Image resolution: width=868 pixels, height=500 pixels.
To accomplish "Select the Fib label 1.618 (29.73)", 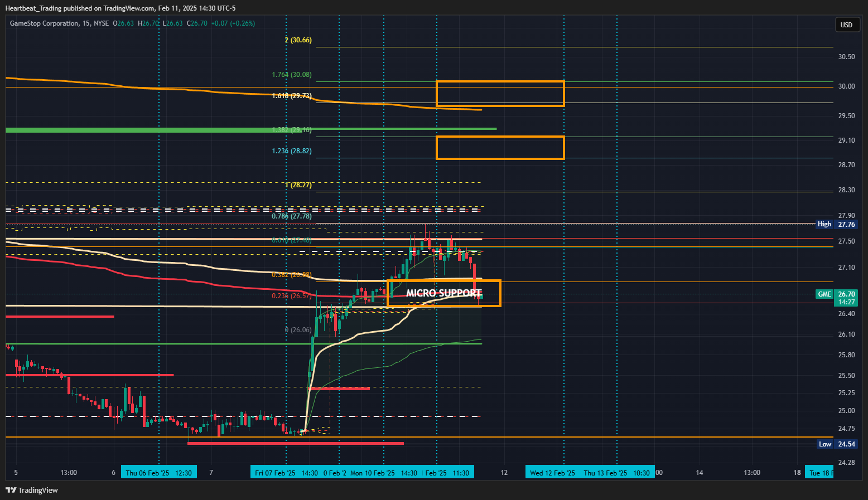I will (x=292, y=96).
